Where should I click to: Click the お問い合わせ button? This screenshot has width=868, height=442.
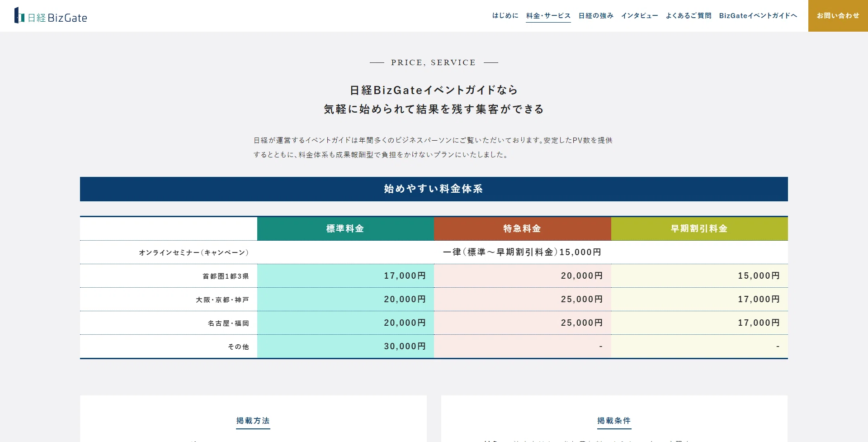point(838,16)
